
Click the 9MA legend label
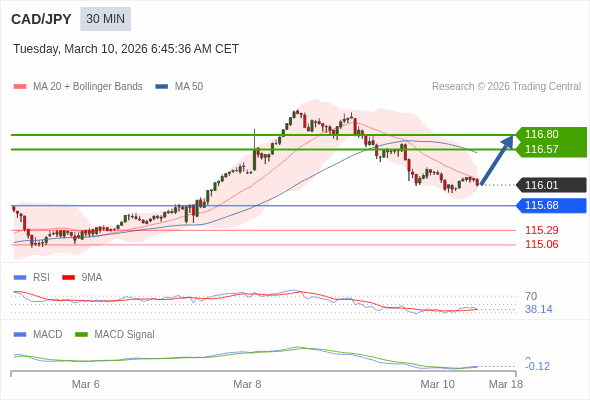click(x=92, y=277)
